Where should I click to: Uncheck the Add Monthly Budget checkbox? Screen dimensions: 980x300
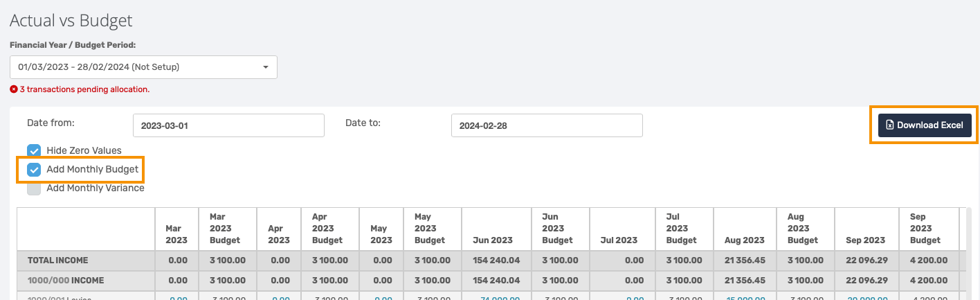[x=34, y=169]
